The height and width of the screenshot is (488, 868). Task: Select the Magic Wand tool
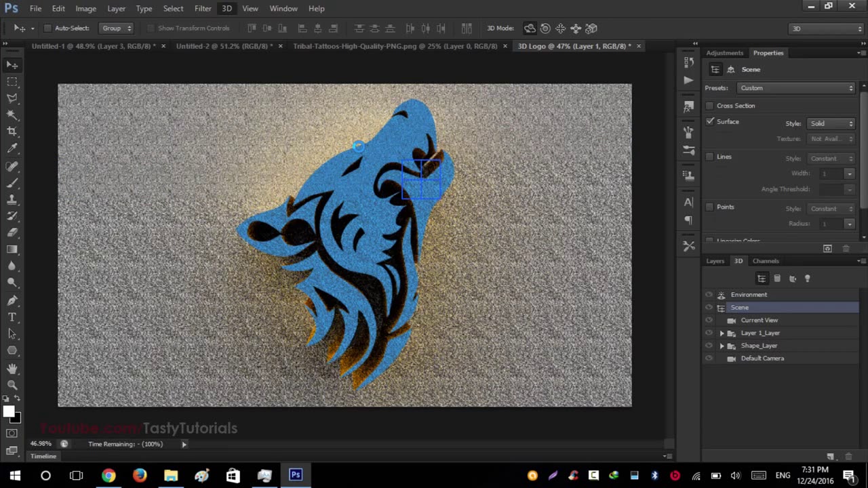[x=12, y=115]
